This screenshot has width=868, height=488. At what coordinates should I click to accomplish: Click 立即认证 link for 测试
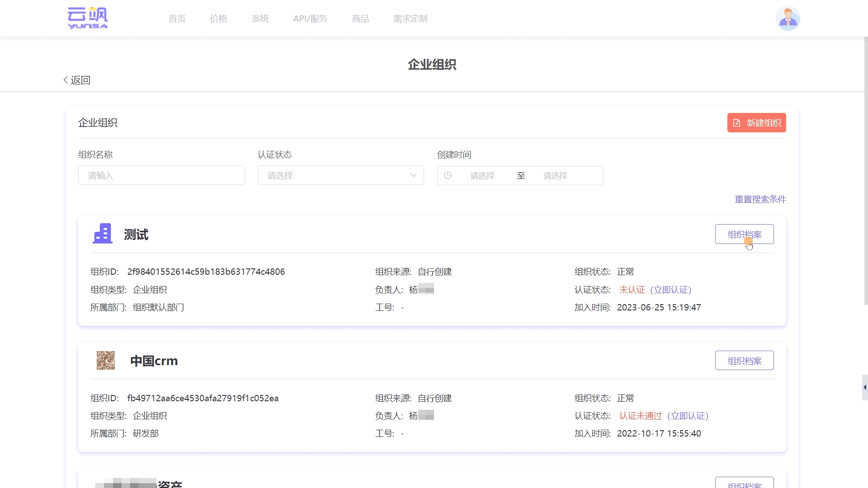[x=671, y=290]
